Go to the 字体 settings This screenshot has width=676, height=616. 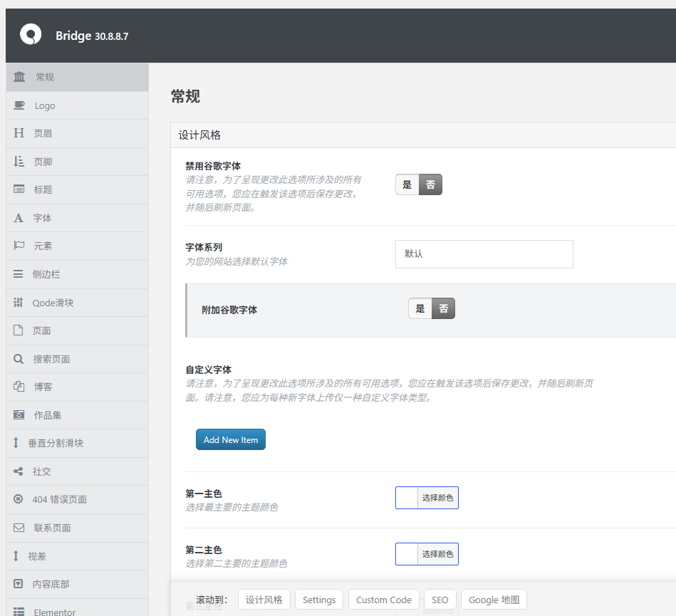point(78,218)
